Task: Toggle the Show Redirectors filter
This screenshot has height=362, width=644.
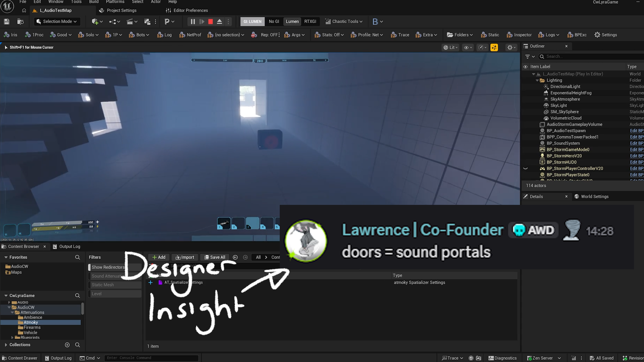Action: coord(115,267)
